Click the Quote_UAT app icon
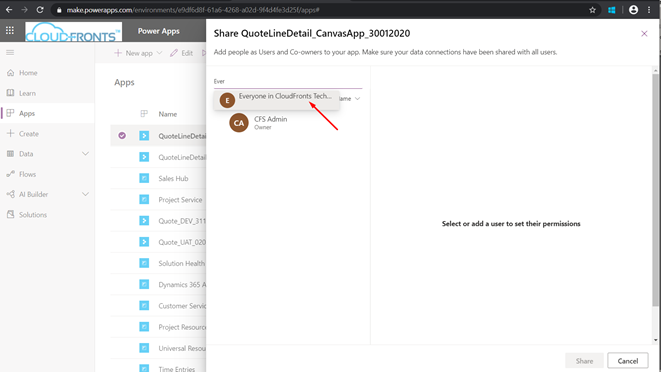The width and height of the screenshot is (661, 372). [144, 242]
